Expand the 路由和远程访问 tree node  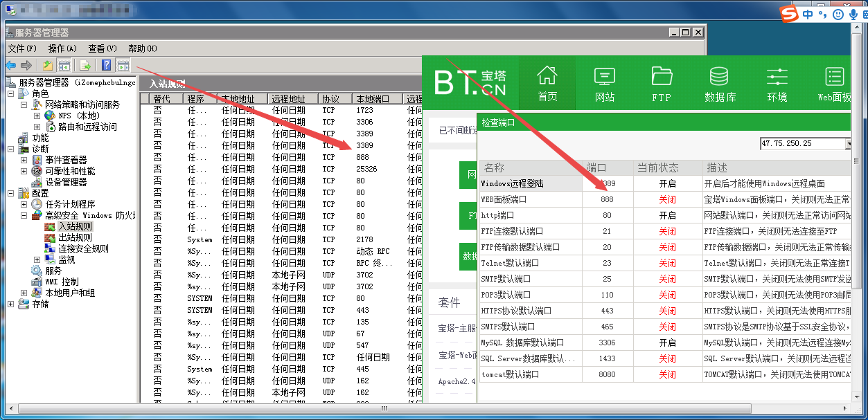tap(37, 127)
